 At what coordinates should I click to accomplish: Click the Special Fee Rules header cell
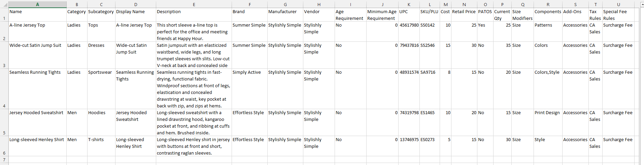(x=618, y=15)
